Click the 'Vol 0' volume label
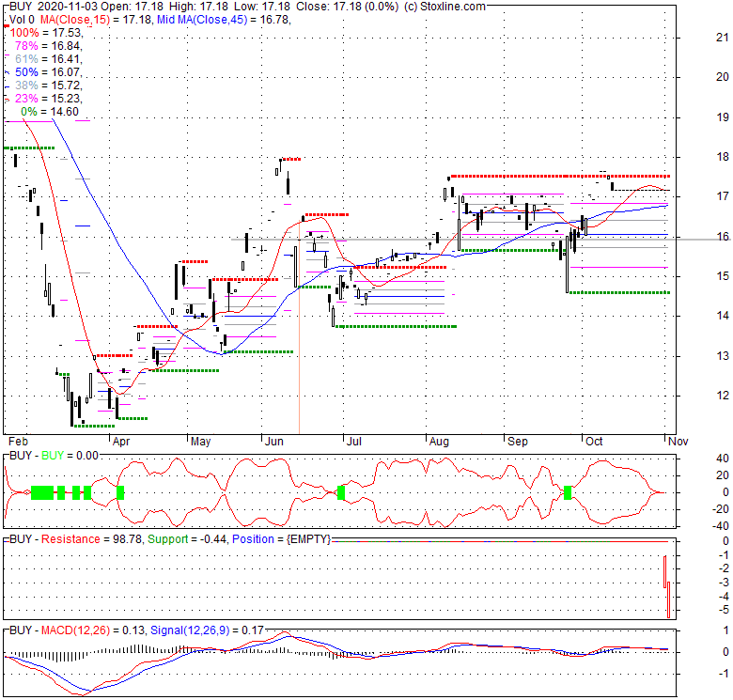This screenshot has height=700, width=733. point(22,20)
